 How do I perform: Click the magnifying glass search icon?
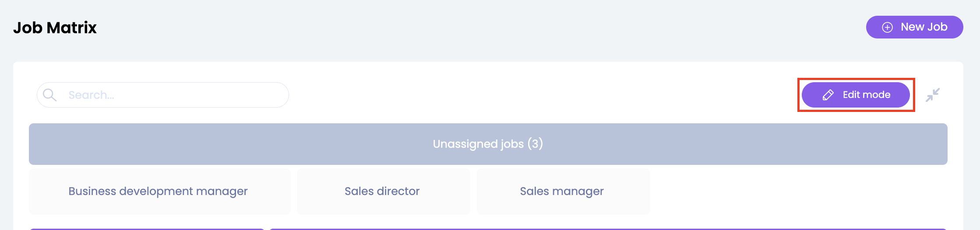tap(49, 95)
